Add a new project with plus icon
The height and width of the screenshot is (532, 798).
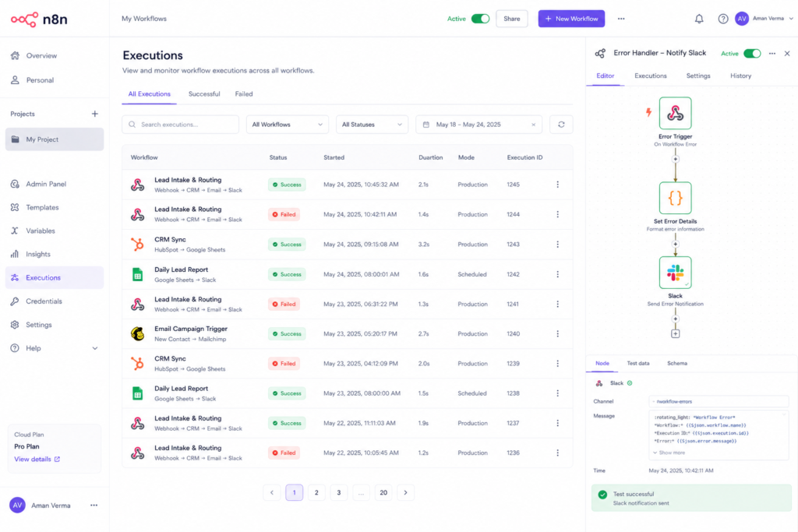coord(94,114)
